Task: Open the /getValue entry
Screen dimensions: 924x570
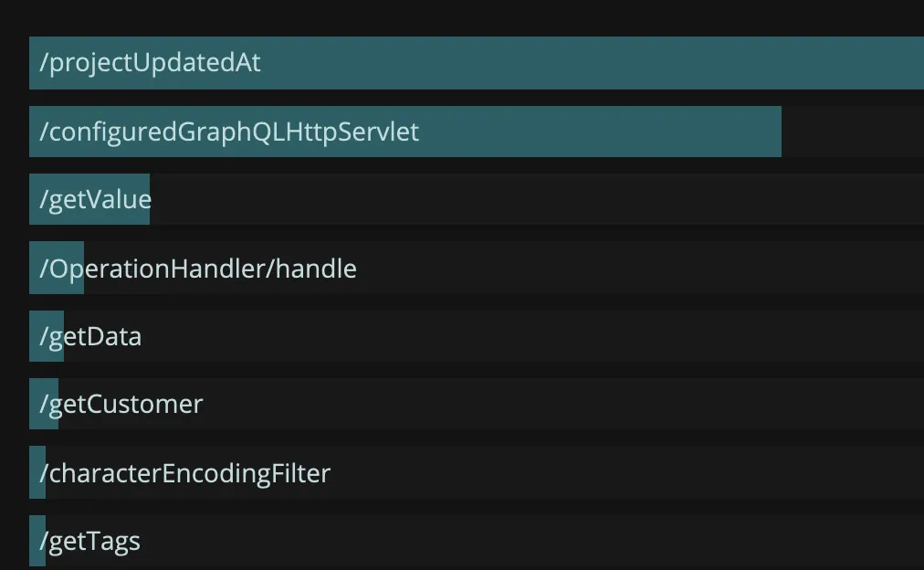Action: (x=96, y=200)
